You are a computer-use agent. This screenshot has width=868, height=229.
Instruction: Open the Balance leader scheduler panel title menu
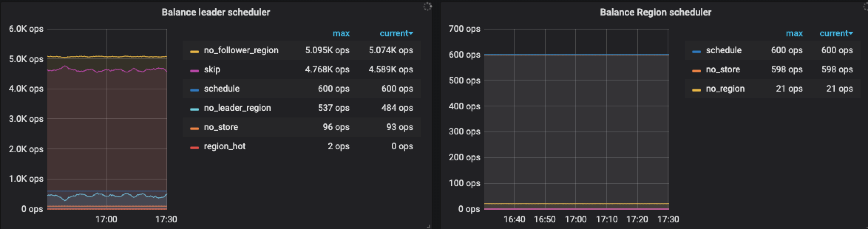coord(216,12)
